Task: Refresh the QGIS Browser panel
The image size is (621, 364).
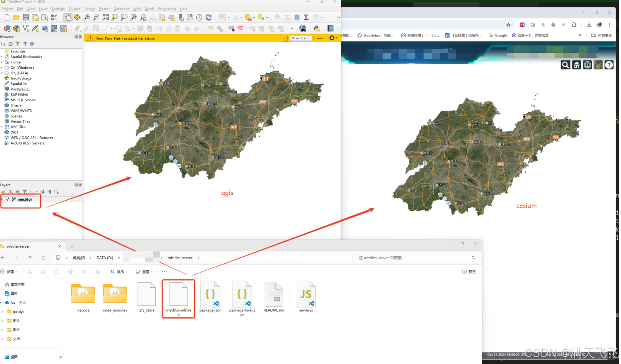Action: (x=10, y=44)
